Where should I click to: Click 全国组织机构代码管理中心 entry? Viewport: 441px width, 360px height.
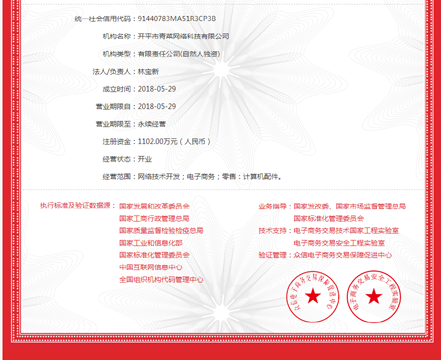click(x=161, y=279)
